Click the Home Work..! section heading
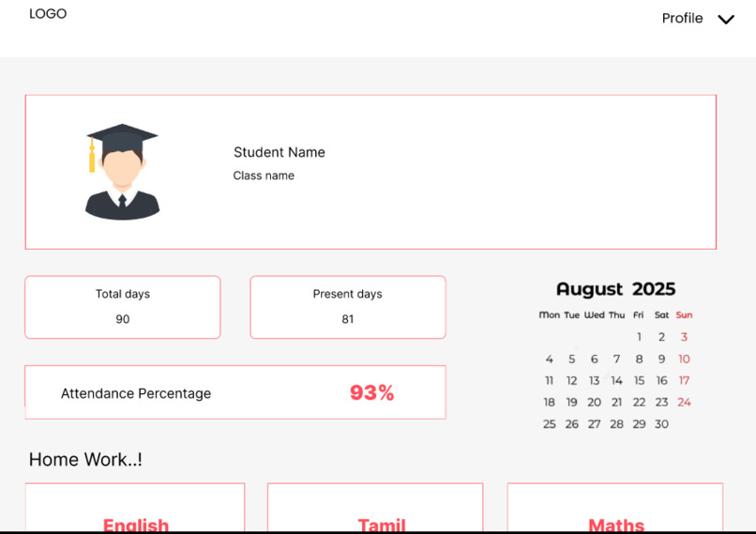Screen dimensions: 756x534 85,459
